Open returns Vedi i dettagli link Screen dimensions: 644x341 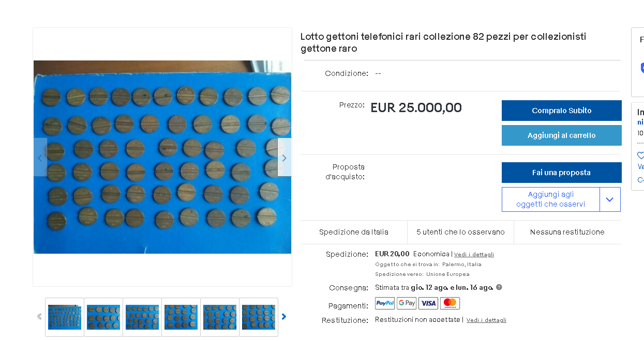[x=486, y=320]
